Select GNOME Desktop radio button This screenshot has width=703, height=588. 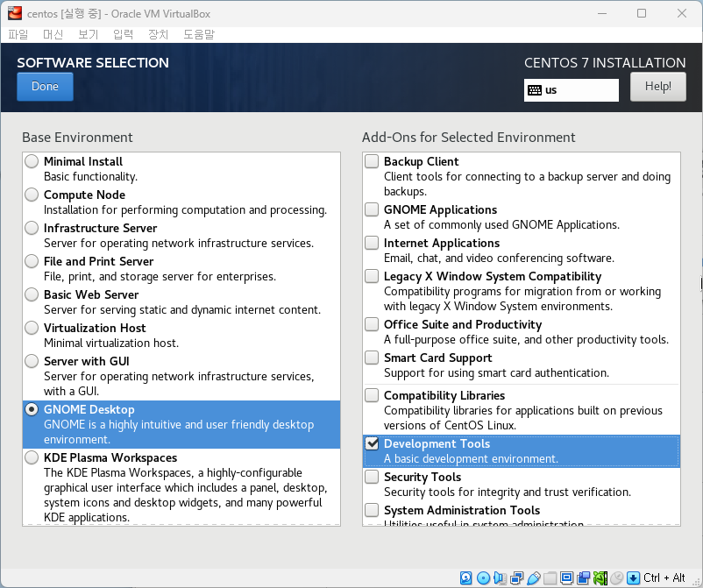[32, 409]
